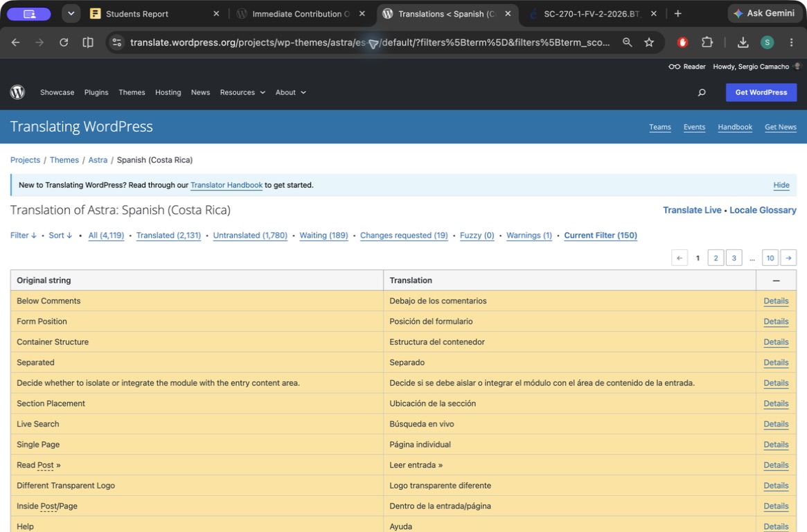
Task: Open Translate Live link
Action: click(692, 210)
